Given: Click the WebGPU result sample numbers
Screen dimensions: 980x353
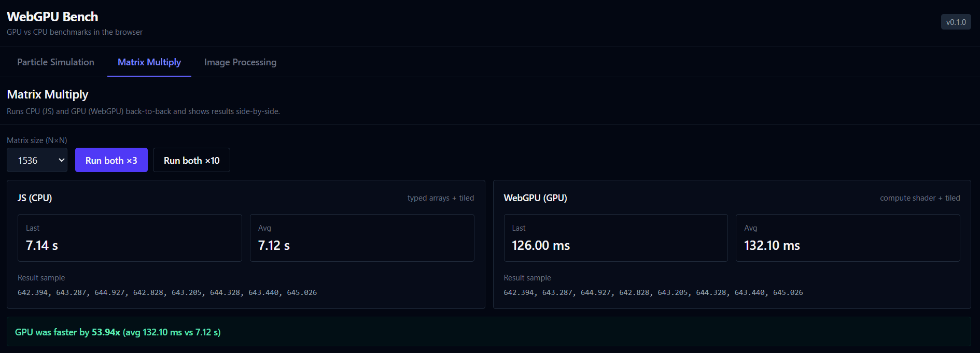Looking at the screenshot, I should click(x=653, y=292).
